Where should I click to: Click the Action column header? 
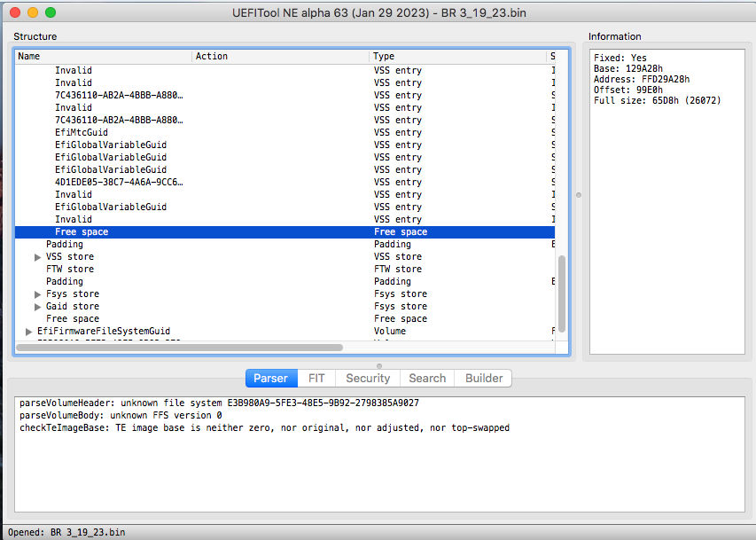(x=281, y=57)
